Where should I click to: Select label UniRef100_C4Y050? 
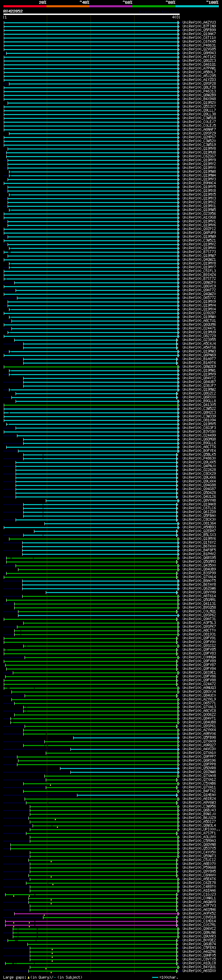199,852
